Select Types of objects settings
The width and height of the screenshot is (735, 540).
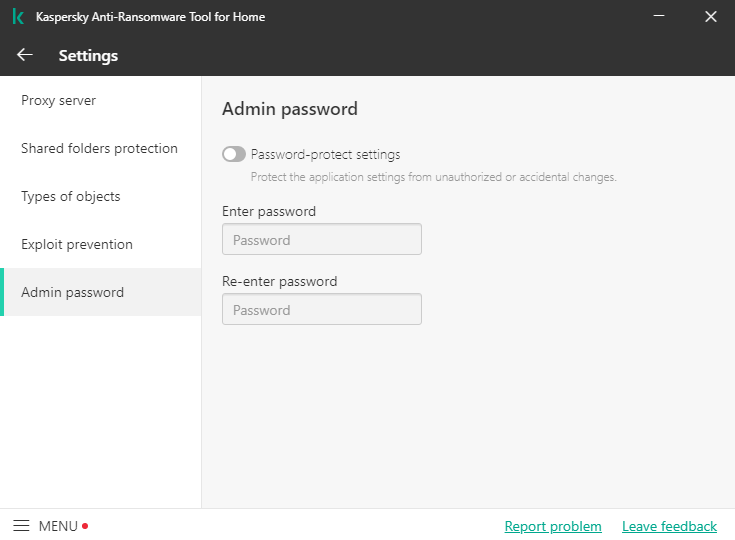pyautogui.click(x=70, y=196)
